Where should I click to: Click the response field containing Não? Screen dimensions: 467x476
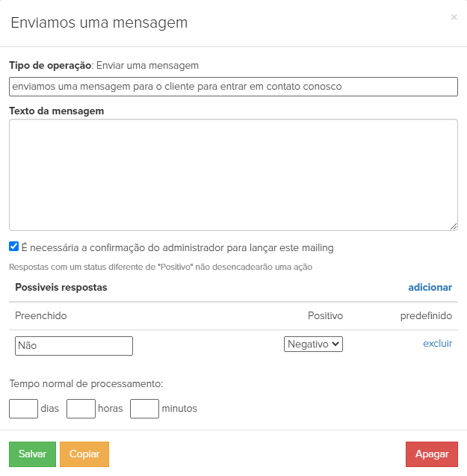coord(74,346)
